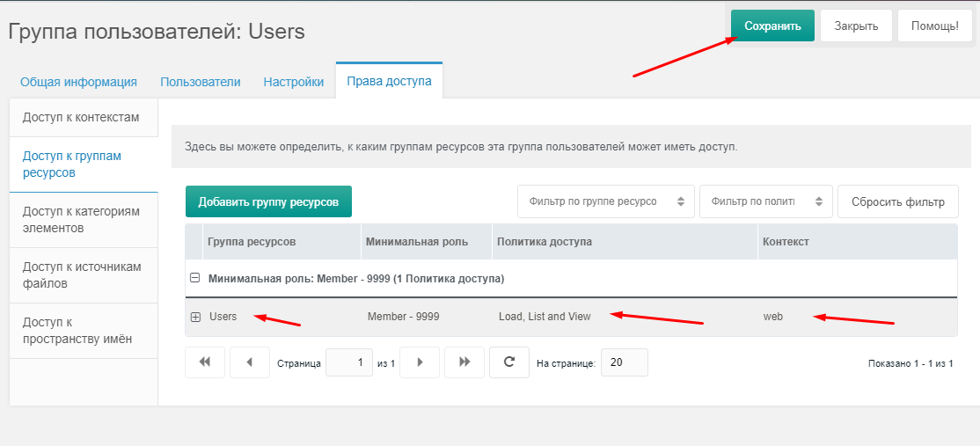Viewport: 980px width, 446px height.
Task: Sort by Политика доступа column header
Action: click(x=625, y=242)
